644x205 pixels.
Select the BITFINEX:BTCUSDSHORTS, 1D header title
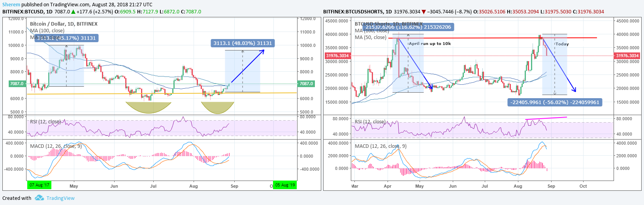pos(358,12)
